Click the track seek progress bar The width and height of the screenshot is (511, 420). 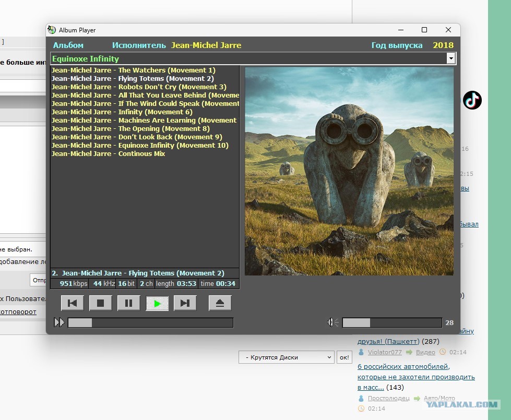click(x=150, y=322)
